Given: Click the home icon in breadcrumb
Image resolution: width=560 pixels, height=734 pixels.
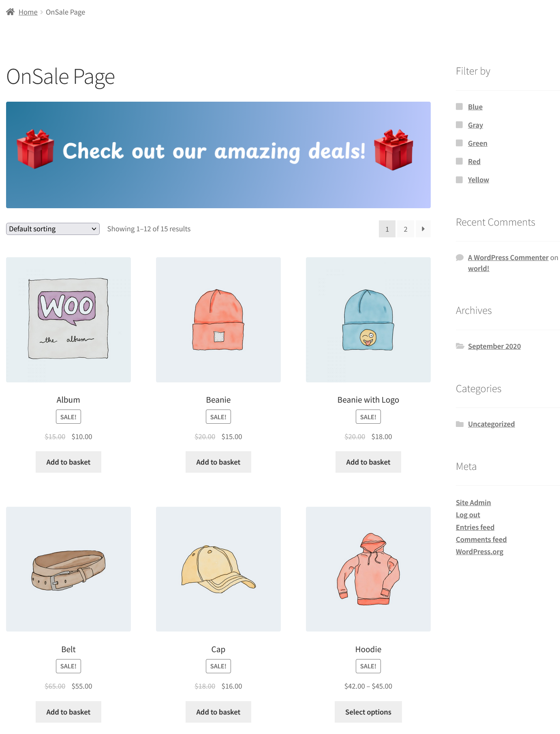Looking at the screenshot, I should 11,12.
